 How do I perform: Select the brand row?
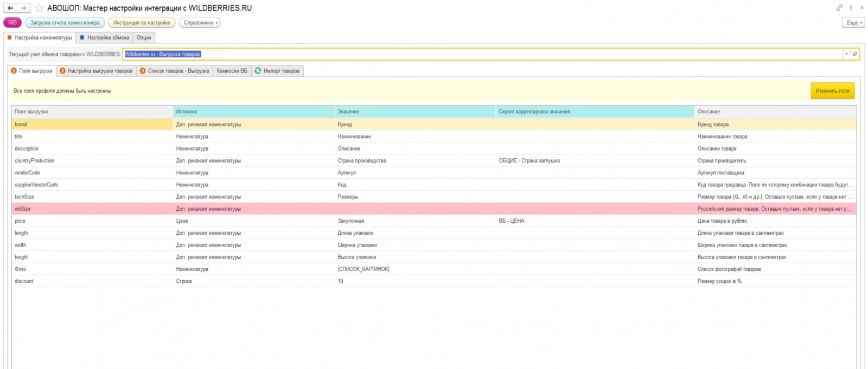coord(434,125)
